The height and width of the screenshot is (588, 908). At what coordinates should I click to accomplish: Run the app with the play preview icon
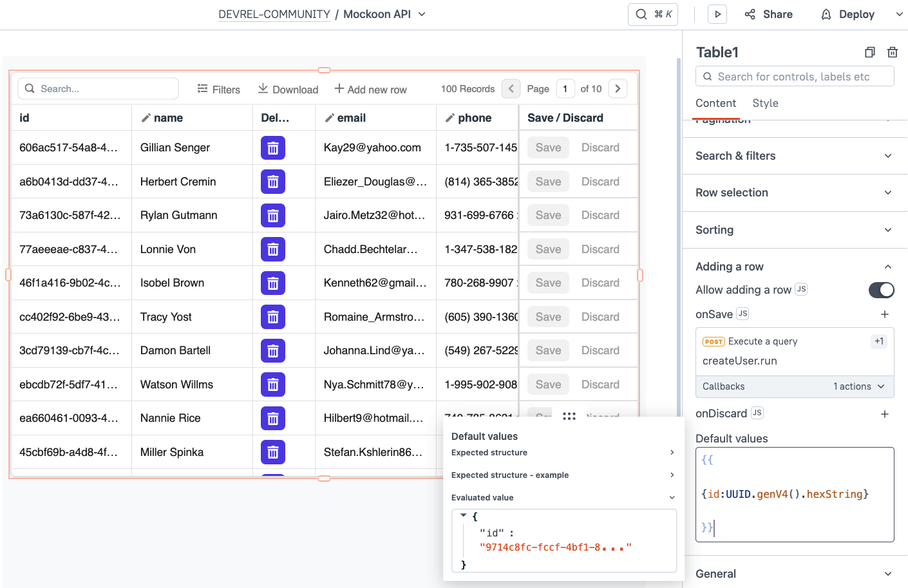pos(717,14)
